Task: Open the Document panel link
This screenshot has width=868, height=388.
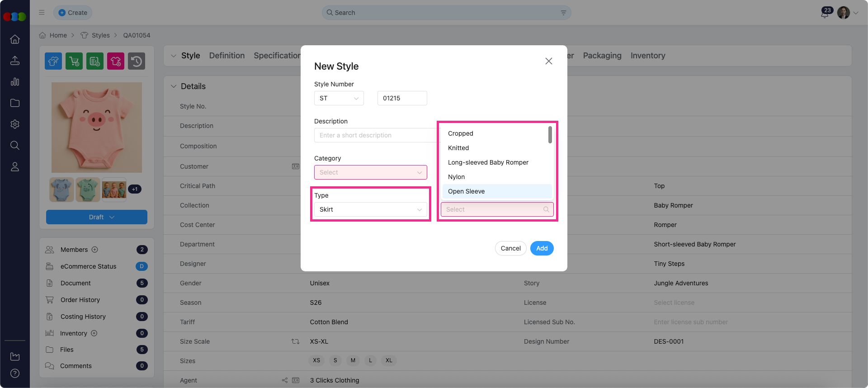Action: [x=75, y=283]
